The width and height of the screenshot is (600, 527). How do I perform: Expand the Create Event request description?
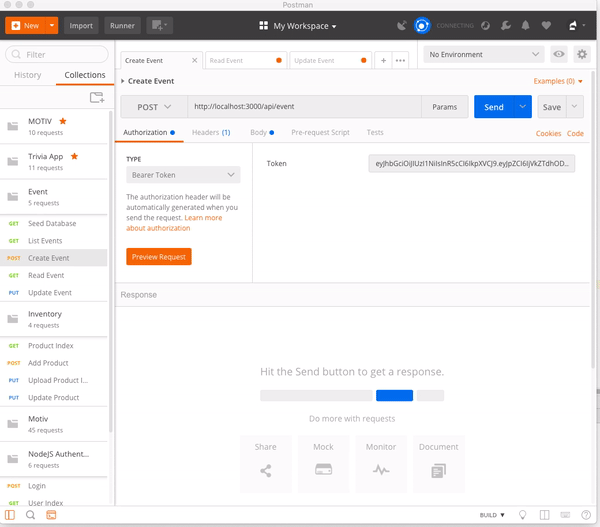pyautogui.click(x=123, y=81)
